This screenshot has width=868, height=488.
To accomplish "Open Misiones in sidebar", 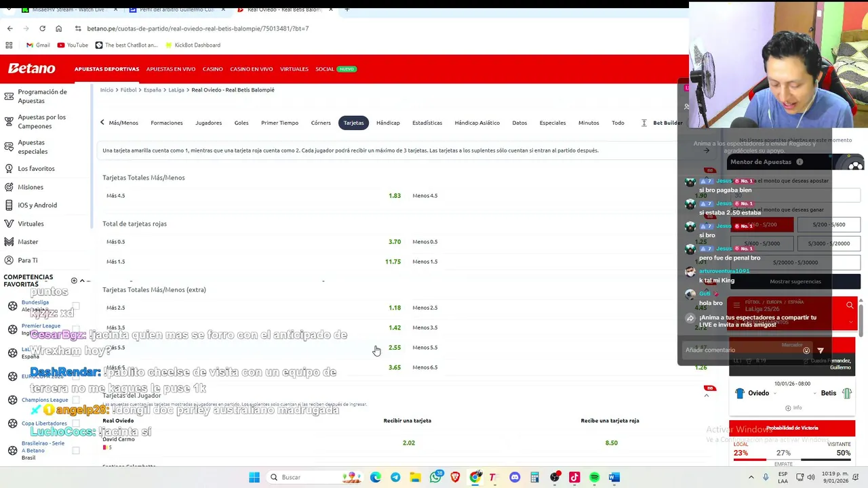I will pos(31,187).
